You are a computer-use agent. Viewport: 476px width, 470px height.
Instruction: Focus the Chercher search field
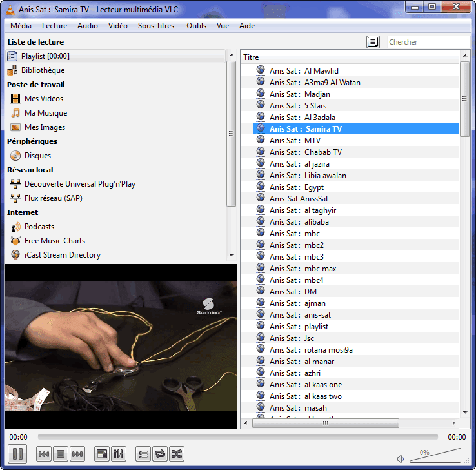point(428,42)
